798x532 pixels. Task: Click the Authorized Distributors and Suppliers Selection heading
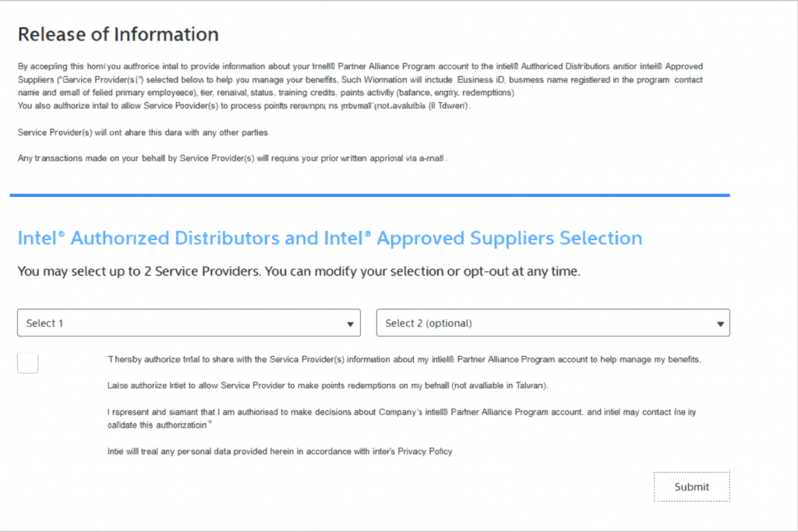(330, 238)
